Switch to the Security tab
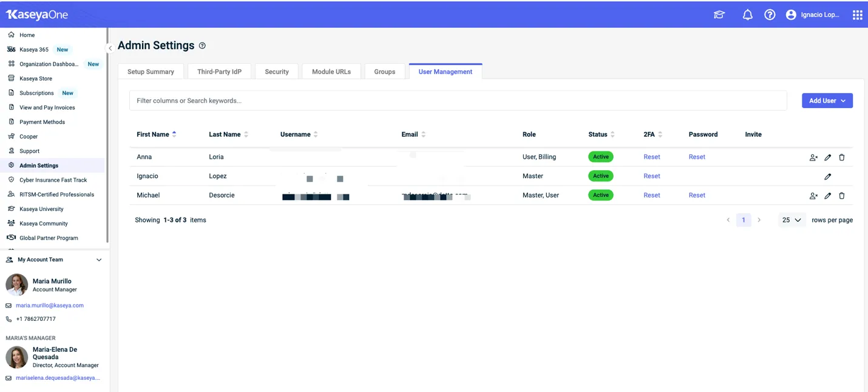This screenshot has width=868, height=392. click(276, 72)
